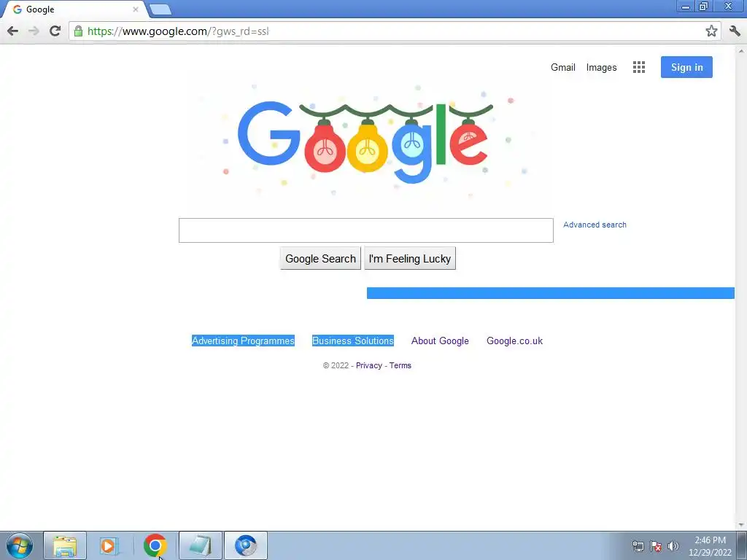The height and width of the screenshot is (560, 747).
Task: Switch to the Chromium taskbar window
Action: 246,545
